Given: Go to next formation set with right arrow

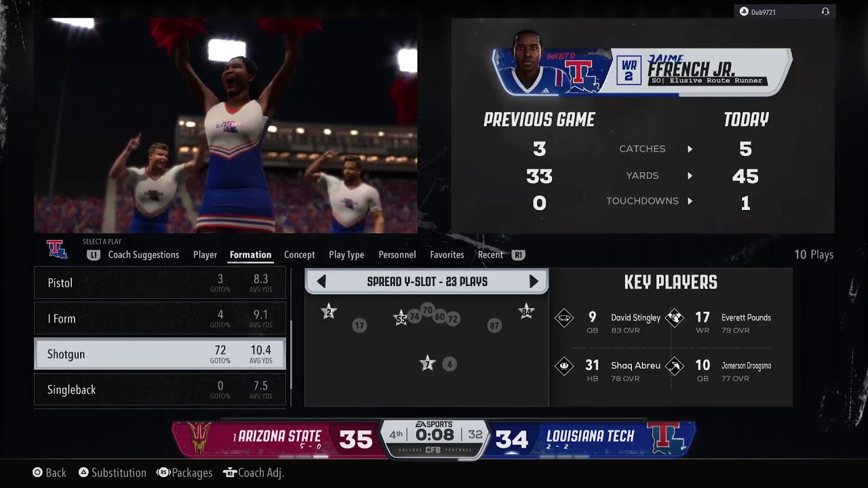Looking at the screenshot, I should tap(534, 281).
